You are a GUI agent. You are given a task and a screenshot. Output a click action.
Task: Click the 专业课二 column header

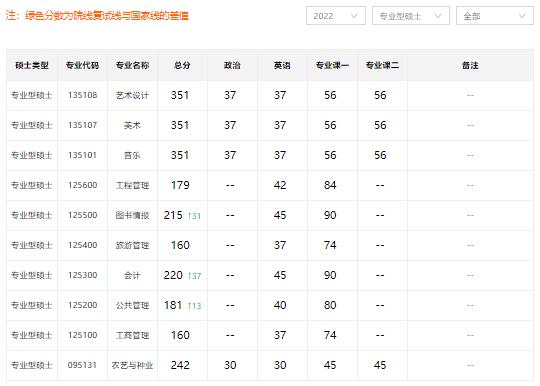pyautogui.click(x=382, y=65)
